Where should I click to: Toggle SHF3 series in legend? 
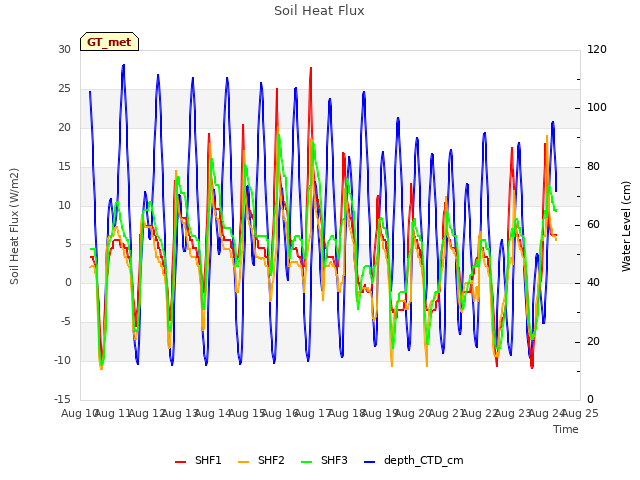tap(324, 460)
